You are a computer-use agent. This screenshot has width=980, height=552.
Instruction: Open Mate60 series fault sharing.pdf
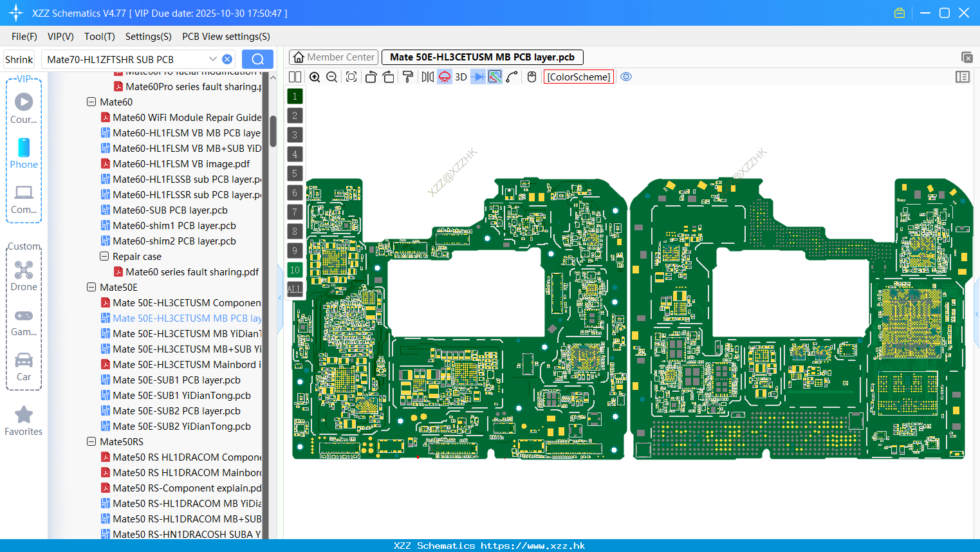coord(187,271)
